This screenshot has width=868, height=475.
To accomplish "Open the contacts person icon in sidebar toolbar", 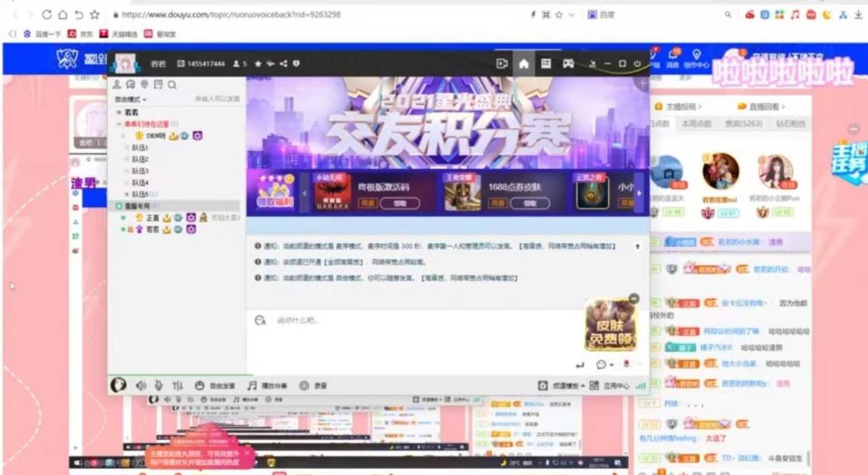I will (x=117, y=85).
